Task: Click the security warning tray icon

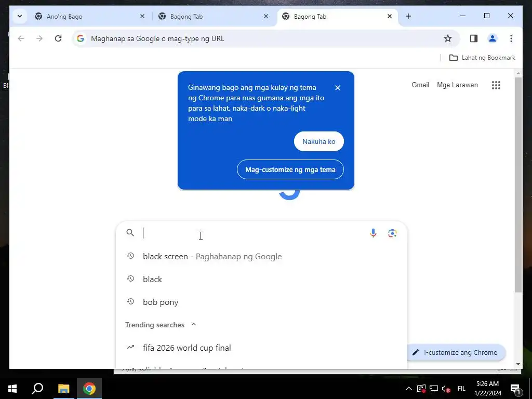Action: pyautogui.click(x=421, y=389)
